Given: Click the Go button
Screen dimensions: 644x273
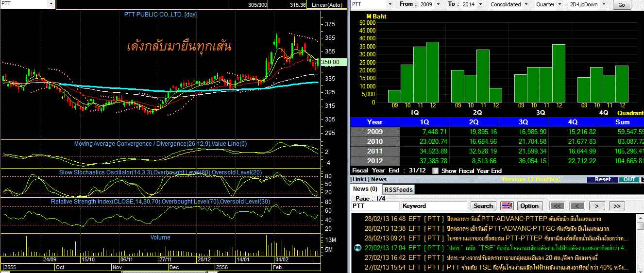Looking at the screenshot, I should 622,5.
